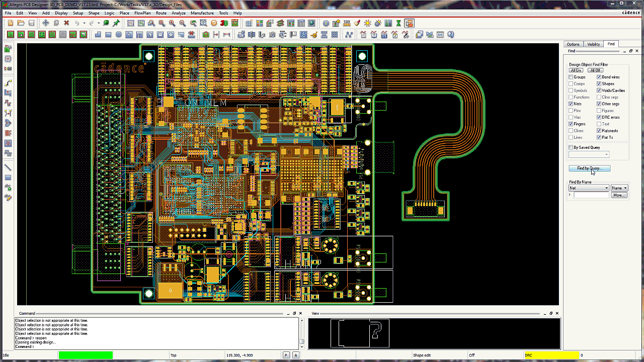Click the yellow sun highlight icon
The height and width of the screenshot is (362, 644).
click(367, 23)
